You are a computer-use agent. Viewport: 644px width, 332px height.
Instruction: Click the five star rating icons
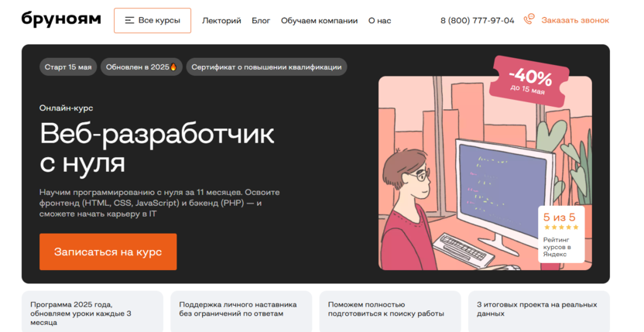click(x=561, y=228)
